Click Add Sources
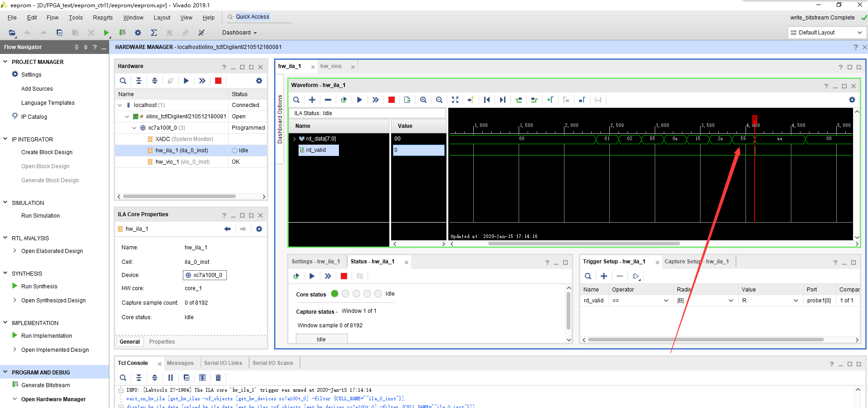The image size is (868, 408). [x=37, y=89]
